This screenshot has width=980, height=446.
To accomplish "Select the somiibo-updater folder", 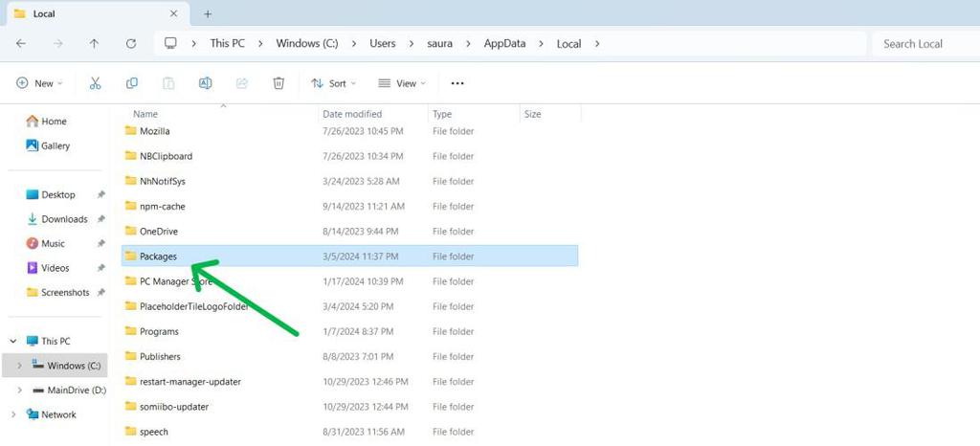I will [x=350, y=407].
